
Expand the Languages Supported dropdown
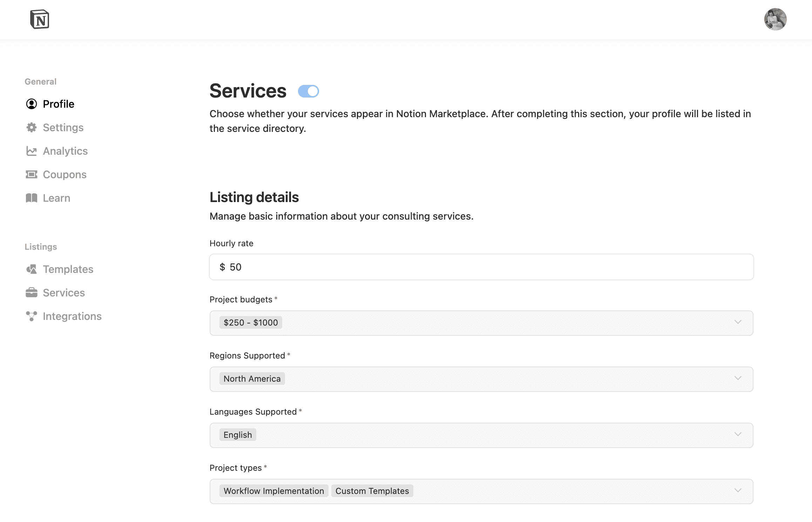pos(738,435)
